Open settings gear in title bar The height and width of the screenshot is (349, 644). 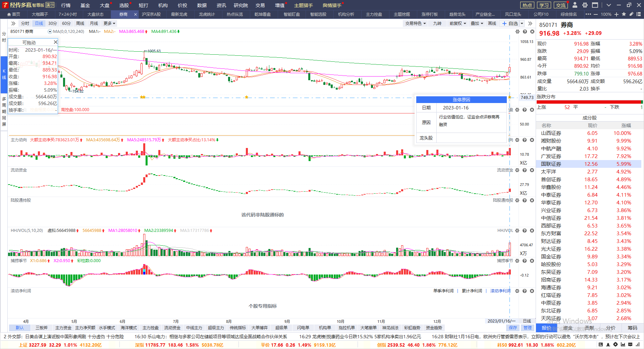pyautogui.click(x=585, y=5)
